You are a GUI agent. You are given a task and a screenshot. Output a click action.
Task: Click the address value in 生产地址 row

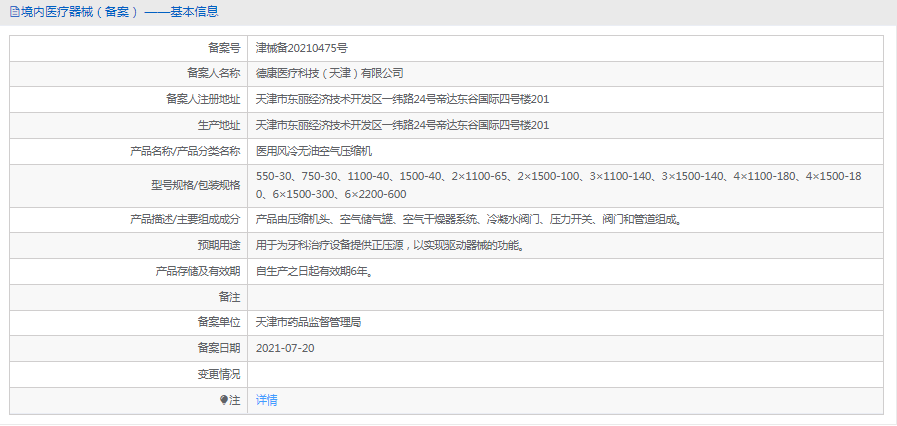click(402, 125)
